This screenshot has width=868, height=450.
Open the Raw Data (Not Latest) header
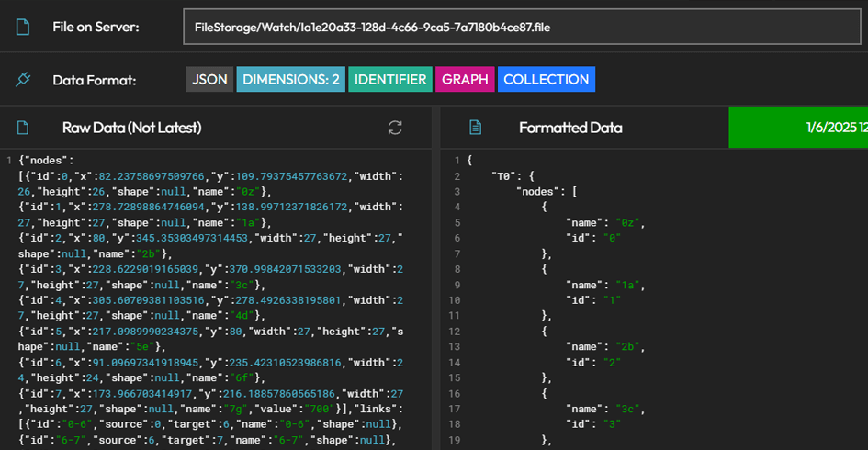point(131,128)
